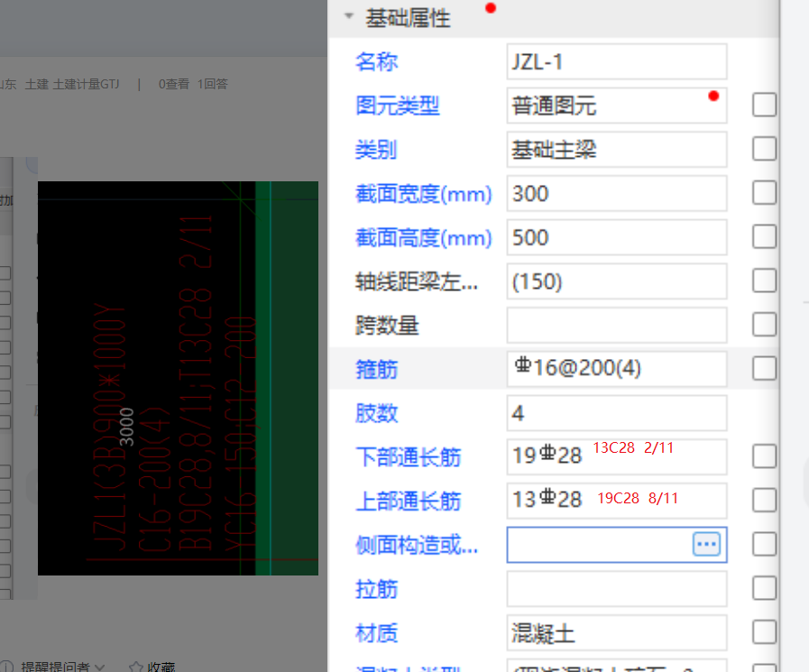Open the CAD drawing thumbnail in background page
Viewport: 809px width, 672px height.
(178, 378)
